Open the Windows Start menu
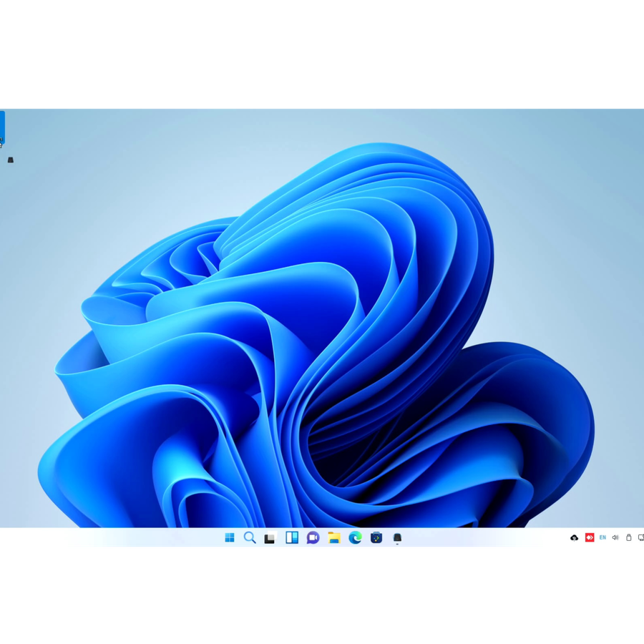Viewport: 644px width, 644px height. pos(230,537)
